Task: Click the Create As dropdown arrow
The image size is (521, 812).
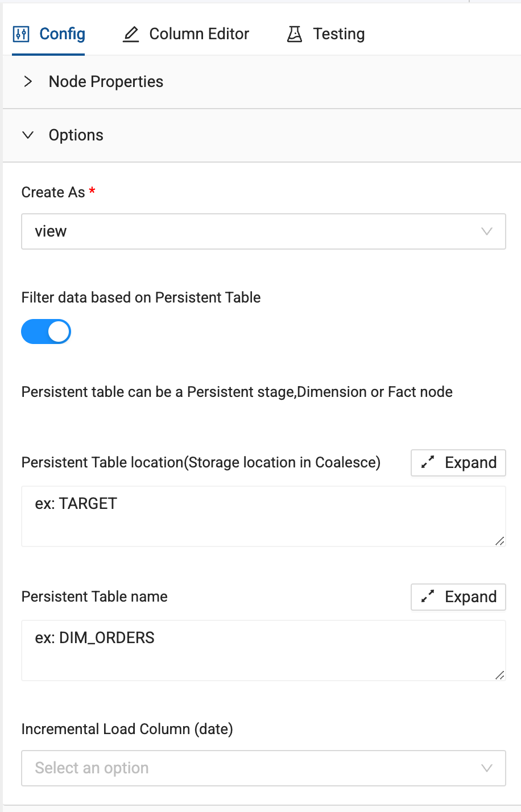Action: [x=486, y=231]
